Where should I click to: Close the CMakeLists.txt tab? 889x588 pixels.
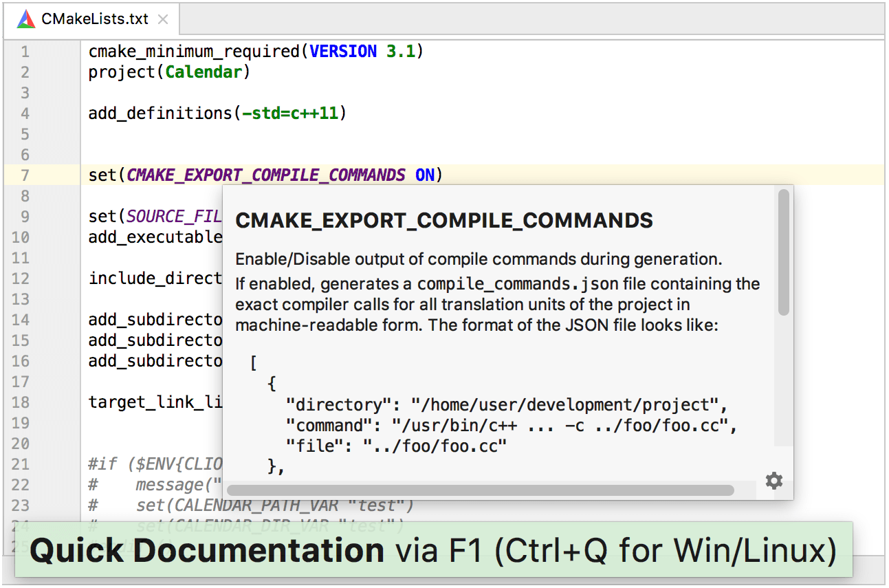(x=162, y=19)
